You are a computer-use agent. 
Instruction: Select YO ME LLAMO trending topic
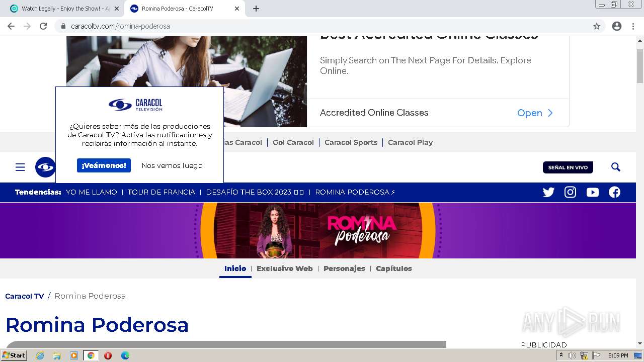92,192
